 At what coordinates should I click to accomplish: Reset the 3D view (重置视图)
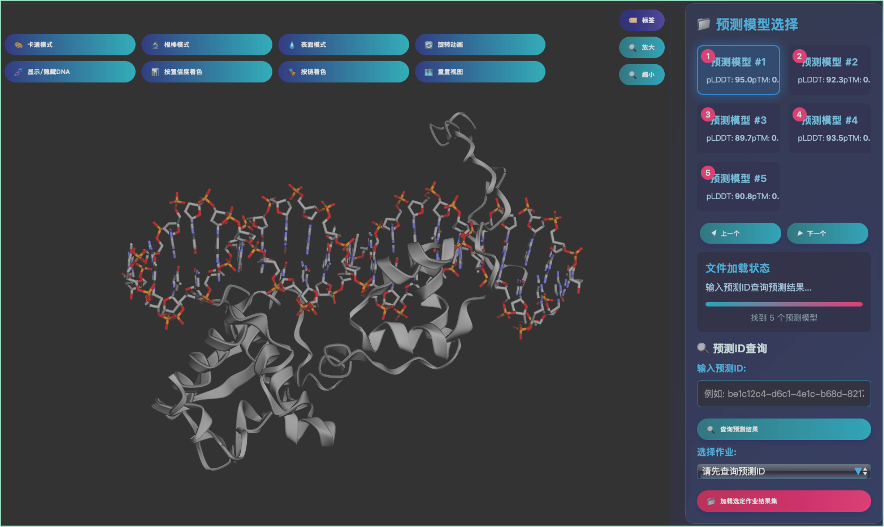click(x=480, y=72)
